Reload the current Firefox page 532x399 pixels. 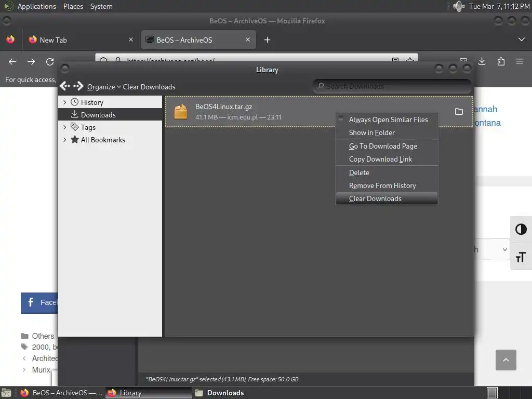(x=50, y=61)
